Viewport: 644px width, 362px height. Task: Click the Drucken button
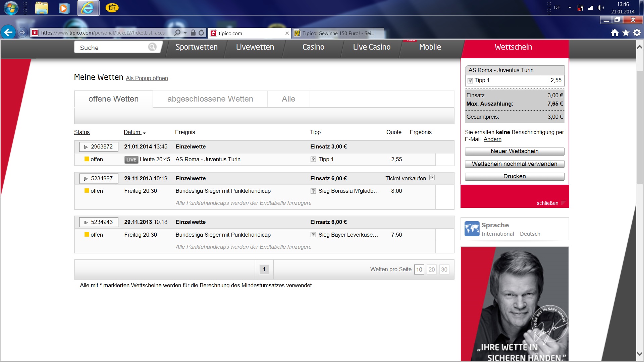click(515, 176)
